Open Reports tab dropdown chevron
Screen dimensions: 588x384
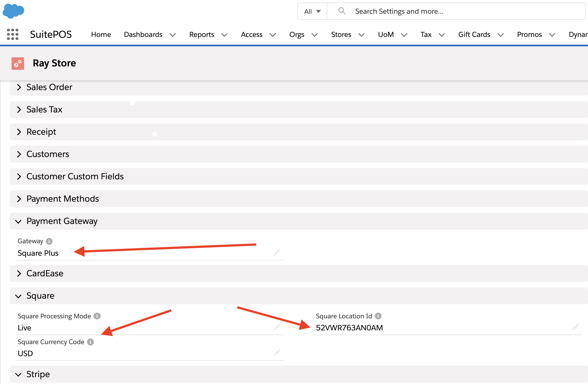tap(224, 35)
